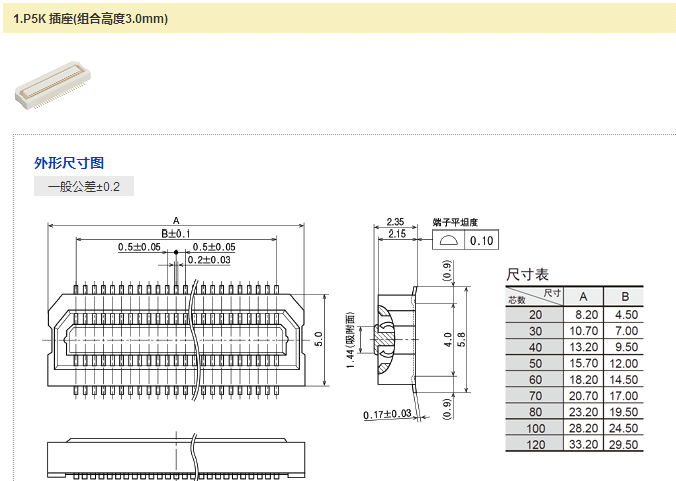Click the "外形尺寸图" heading
Image resolution: width=676 pixels, height=481 pixels.
[69, 163]
